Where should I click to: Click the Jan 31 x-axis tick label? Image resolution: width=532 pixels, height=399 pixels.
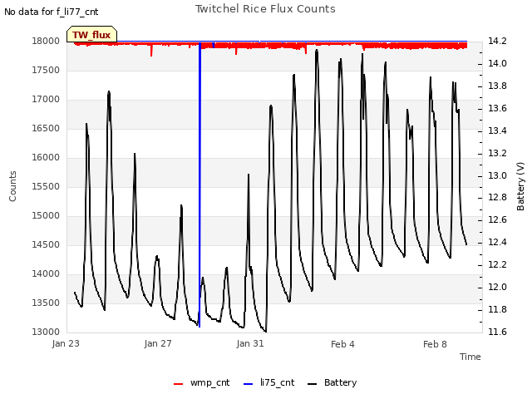click(x=250, y=343)
